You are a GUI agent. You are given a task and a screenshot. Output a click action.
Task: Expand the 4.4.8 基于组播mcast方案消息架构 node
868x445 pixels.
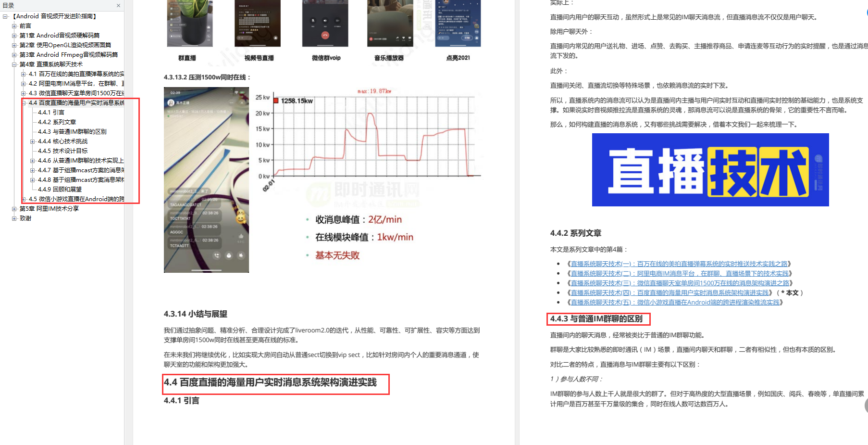click(x=33, y=180)
